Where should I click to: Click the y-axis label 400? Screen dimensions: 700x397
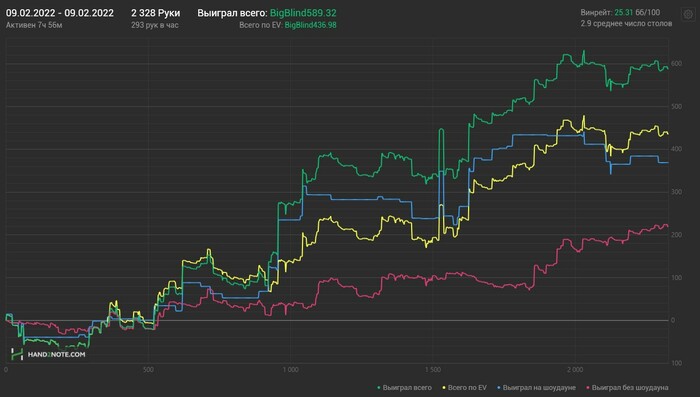[676, 149]
